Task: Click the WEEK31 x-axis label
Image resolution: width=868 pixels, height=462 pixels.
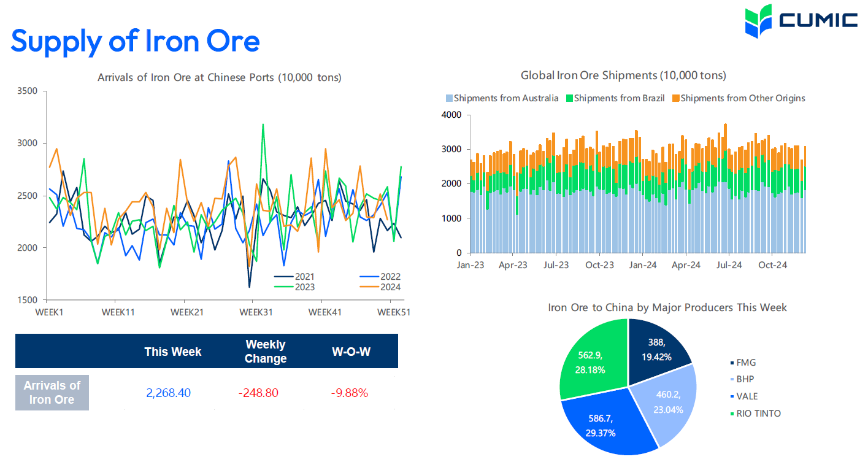Action: [x=256, y=312]
